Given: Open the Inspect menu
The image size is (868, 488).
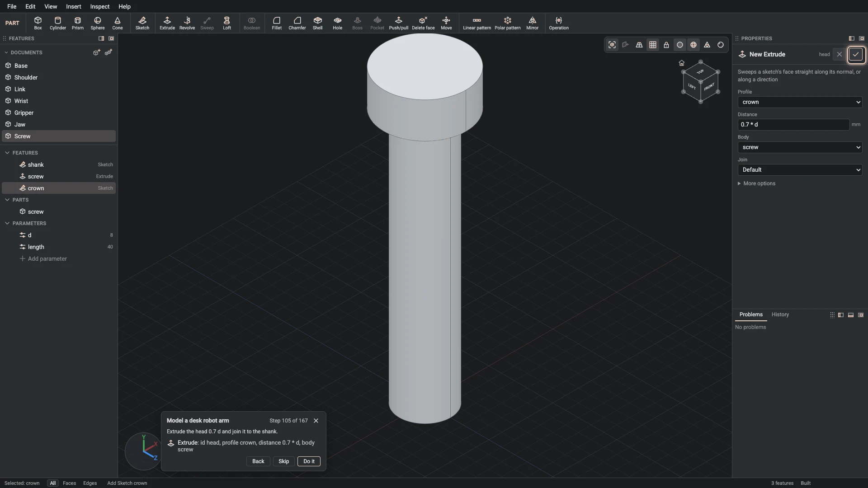Looking at the screenshot, I should 100,6.
